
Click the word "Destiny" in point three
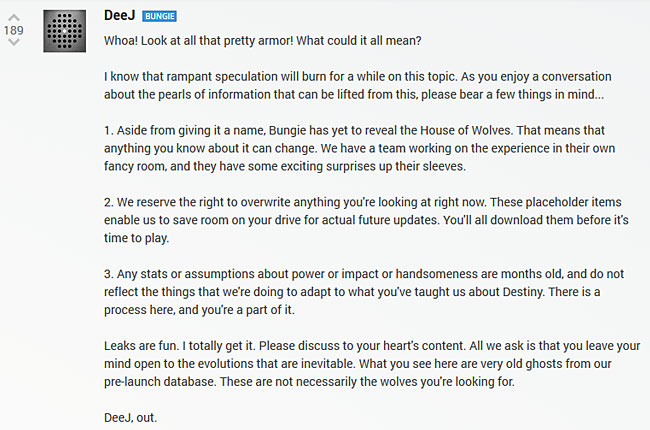(523, 292)
